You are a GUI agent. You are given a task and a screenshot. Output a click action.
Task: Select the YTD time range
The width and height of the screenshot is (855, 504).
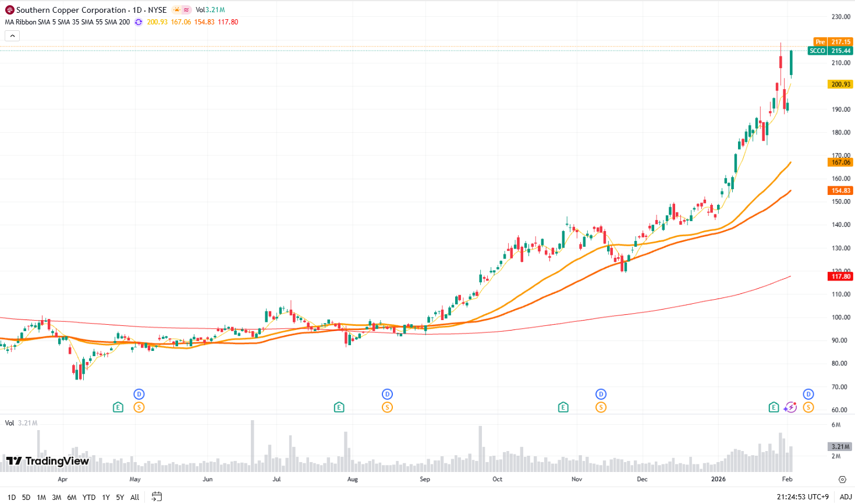coord(89,497)
